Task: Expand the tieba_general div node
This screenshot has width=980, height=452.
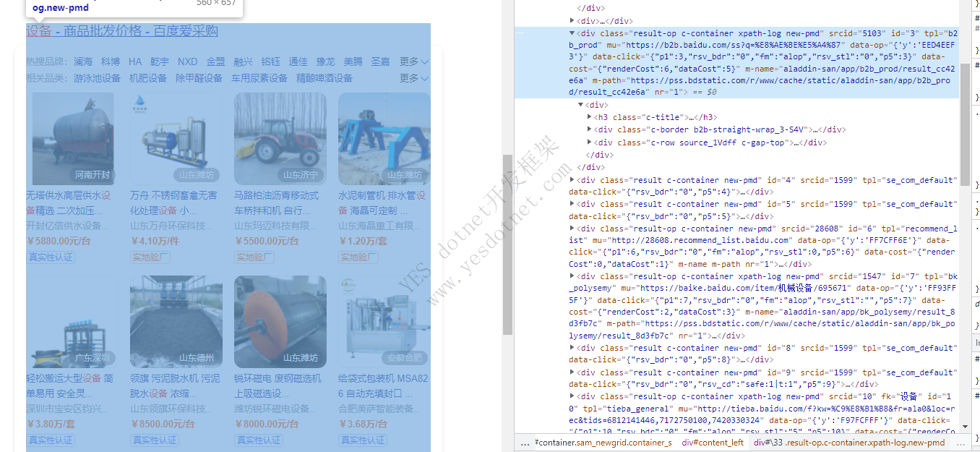Action: 572,396
